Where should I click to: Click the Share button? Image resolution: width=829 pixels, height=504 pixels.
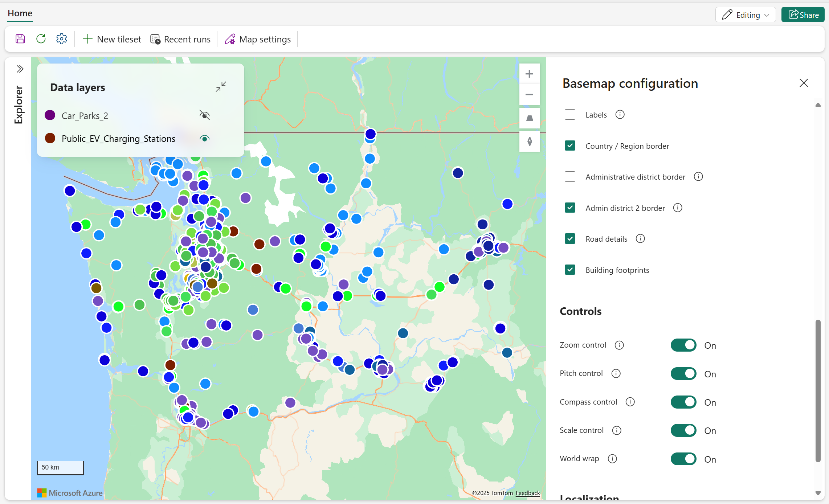803,15
